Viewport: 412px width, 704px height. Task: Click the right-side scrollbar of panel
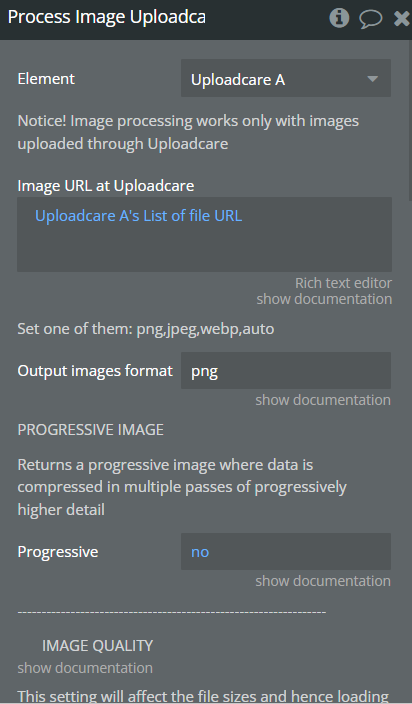click(x=409, y=120)
